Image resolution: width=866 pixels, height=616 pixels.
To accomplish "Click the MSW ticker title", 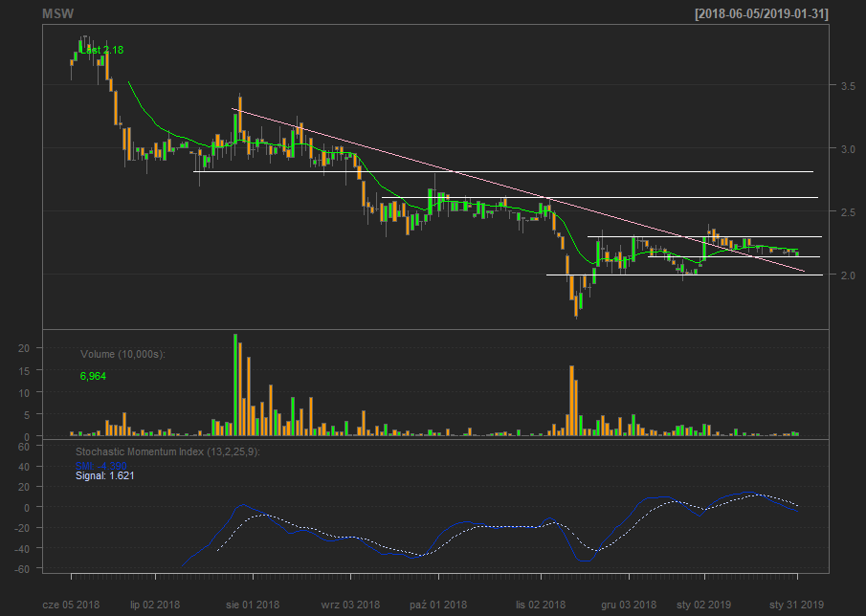I will (x=58, y=13).
